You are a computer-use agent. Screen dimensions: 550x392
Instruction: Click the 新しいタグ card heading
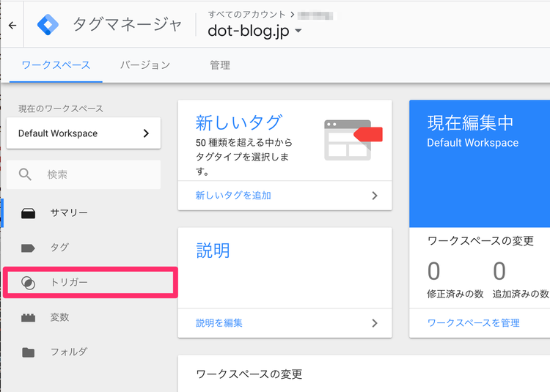pos(239,122)
